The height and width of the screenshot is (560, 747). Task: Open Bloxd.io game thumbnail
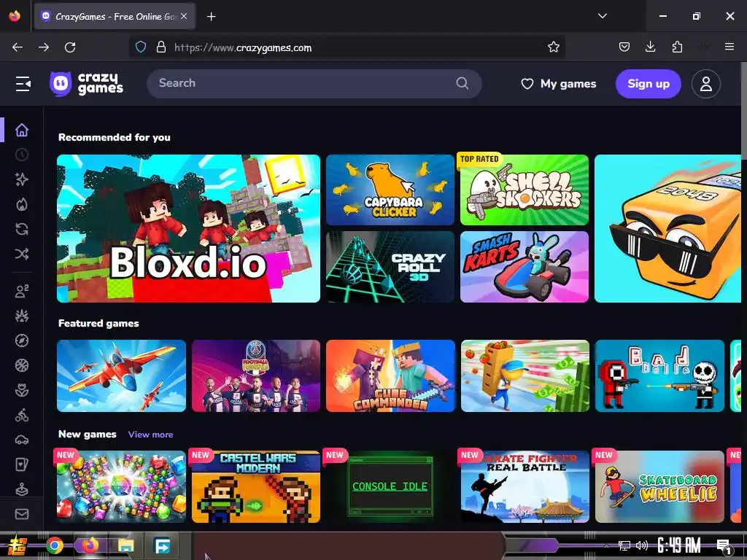pyautogui.click(x=189, y=228)
